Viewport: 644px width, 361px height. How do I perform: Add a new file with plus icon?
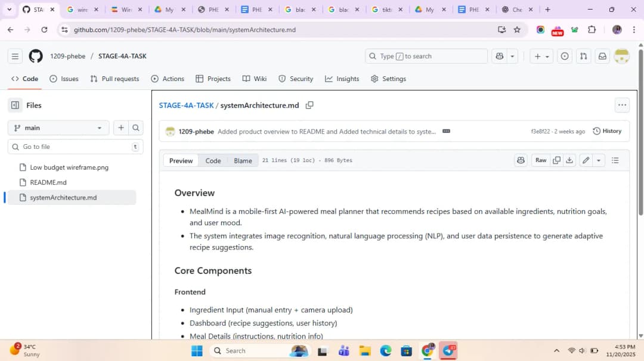coord(120,128)
